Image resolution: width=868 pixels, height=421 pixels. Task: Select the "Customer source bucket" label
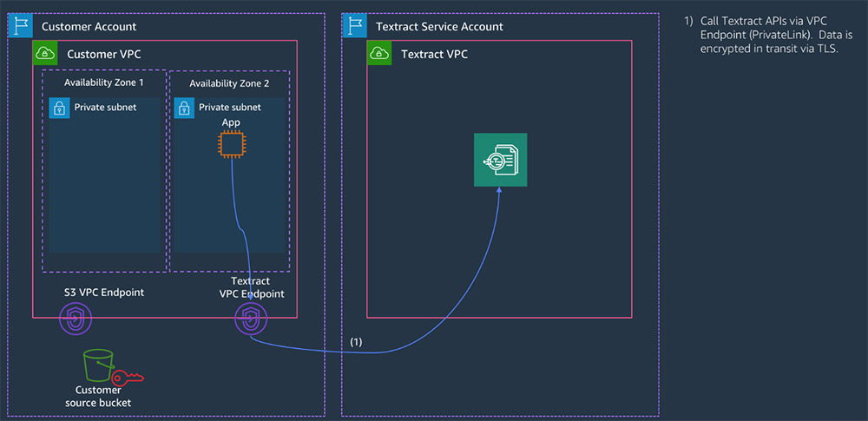pyautogui.click(x=98, y=396)
